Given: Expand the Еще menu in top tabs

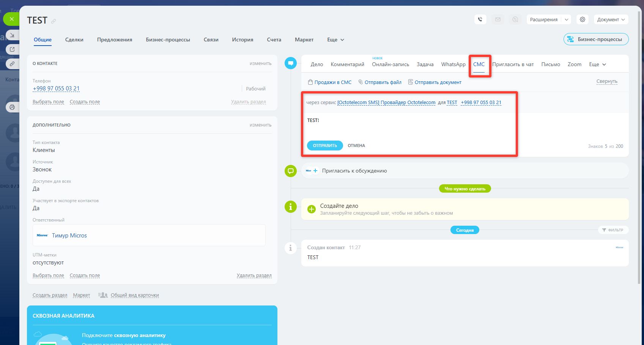Looking at the screenshot, I should click(x=335, y=40).
